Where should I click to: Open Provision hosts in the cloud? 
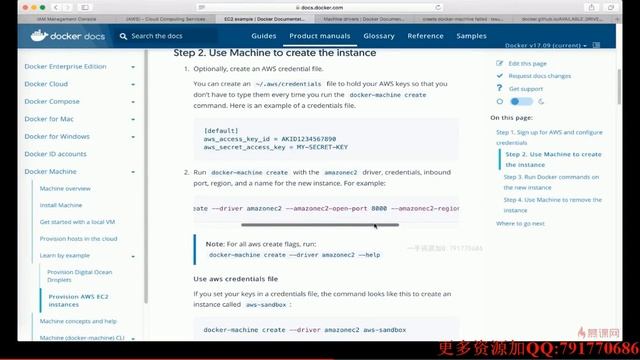pyautogui.click(x=78, y=239)
